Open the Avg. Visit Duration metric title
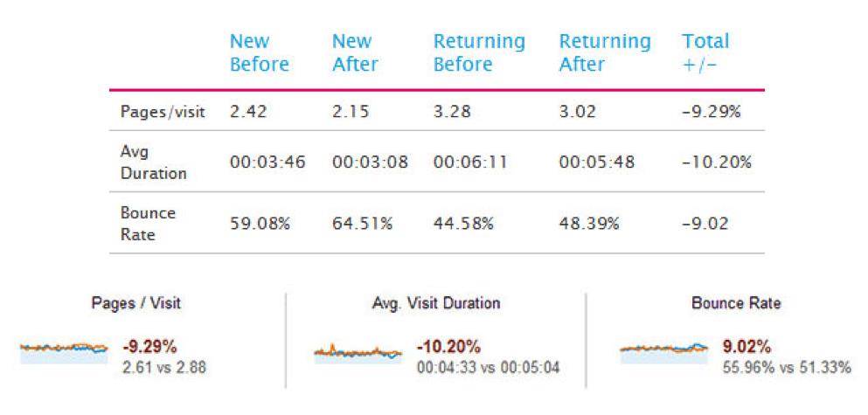This screenshot has height=415, width=868. click(436, 304)
